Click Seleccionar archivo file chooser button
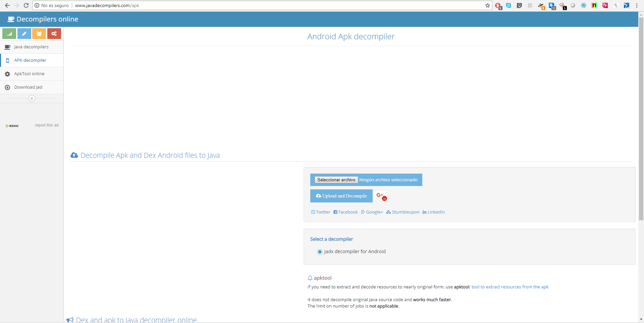The image size is (644, 323). pyautogui.click(x=336, y=180)
